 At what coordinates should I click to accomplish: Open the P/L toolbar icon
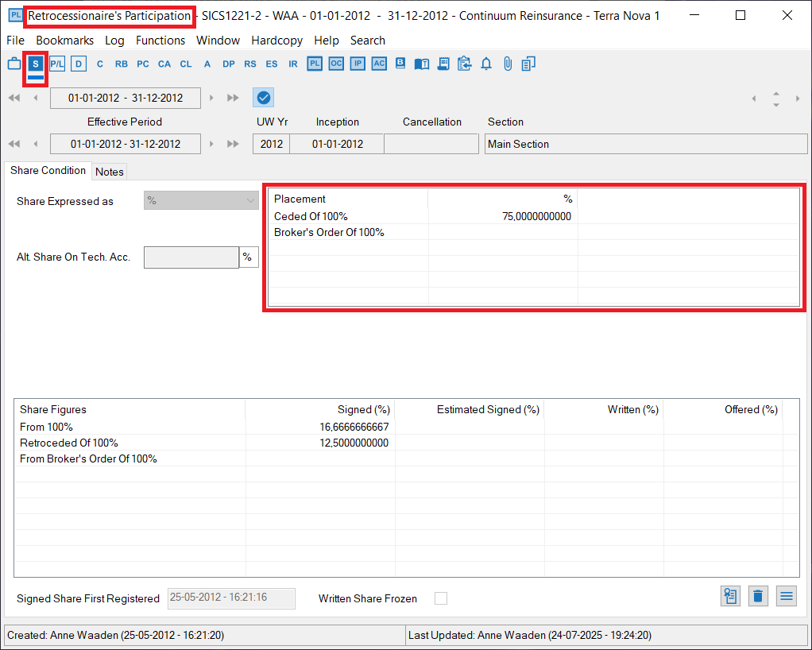tap(57, 64)
